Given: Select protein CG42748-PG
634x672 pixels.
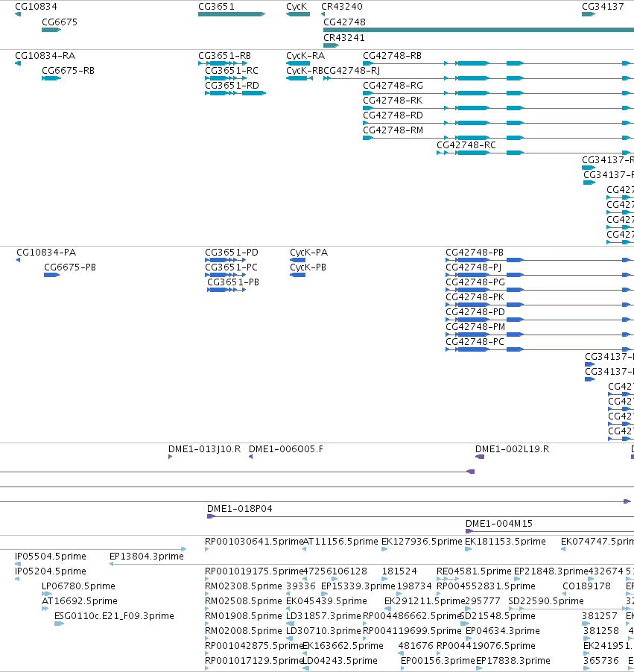Looking at the screenshot, I should tap(475, 282).
